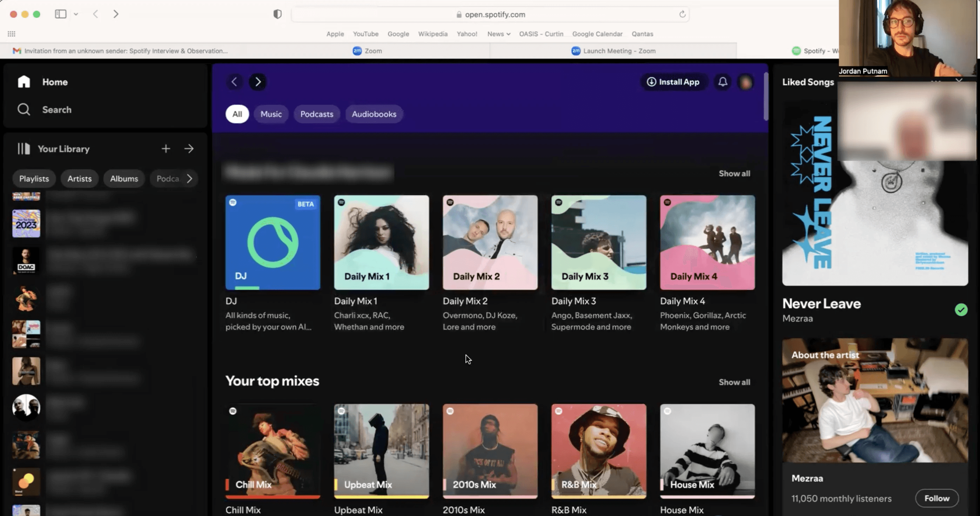Open Safari sidebar options dropdown
This screenshot has width=980, height=516.
[x=76, y=14]
